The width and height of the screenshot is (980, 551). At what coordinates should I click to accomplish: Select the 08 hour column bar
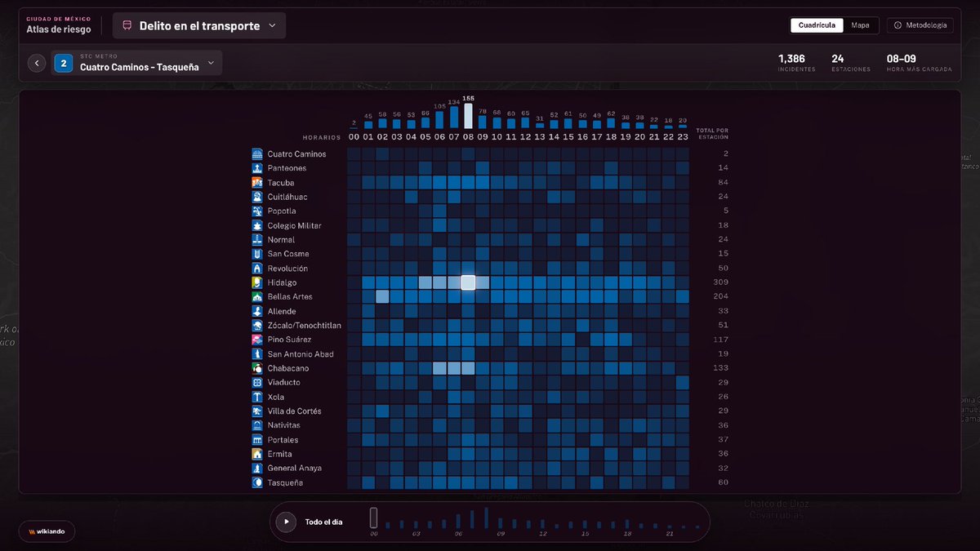coord(468,115)
